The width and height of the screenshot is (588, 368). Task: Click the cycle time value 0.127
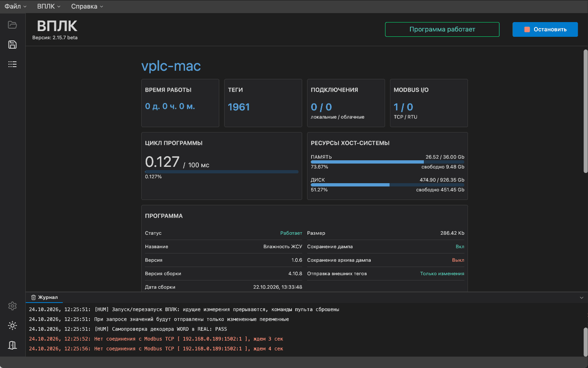click(162, 162)
